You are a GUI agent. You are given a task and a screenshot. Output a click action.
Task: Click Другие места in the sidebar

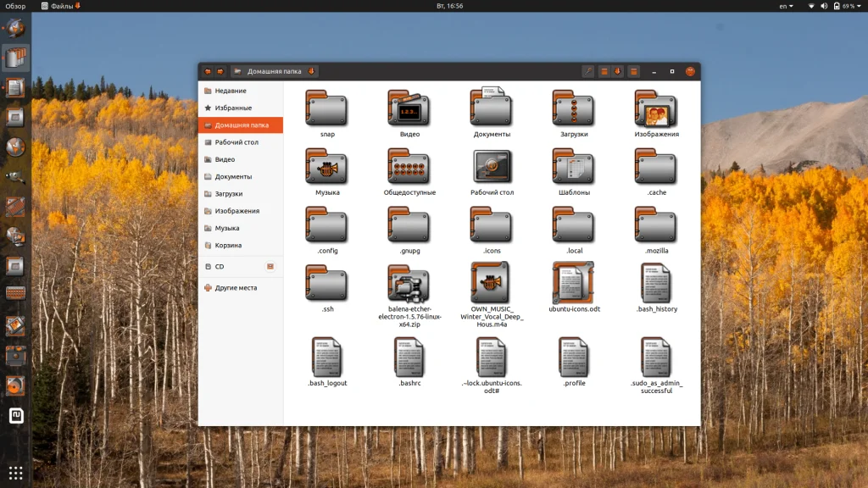(x=235, y=288)
